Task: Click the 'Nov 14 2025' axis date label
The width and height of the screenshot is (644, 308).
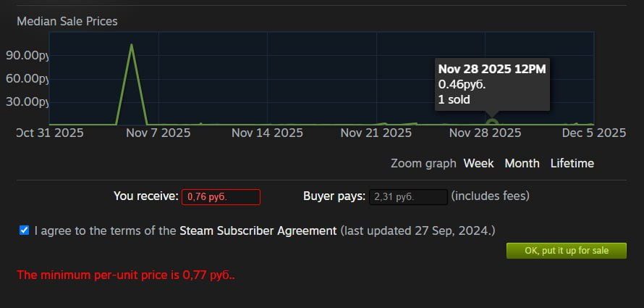Action: click(267, 133)
